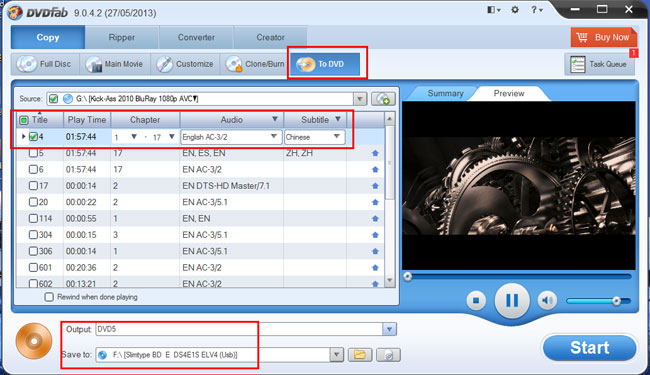Click the ISO image save icon
Image resolution: width=650 pixels, height=375 pixels.
[x=388, y=355]
